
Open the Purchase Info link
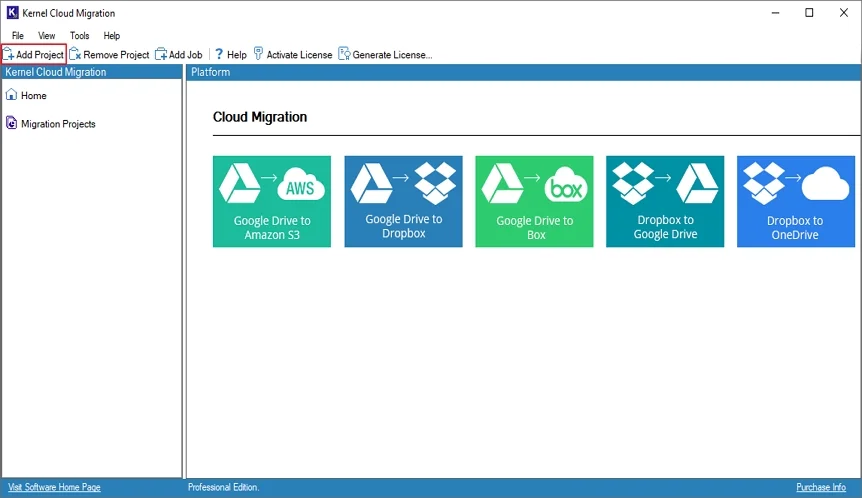coord(821,487)
